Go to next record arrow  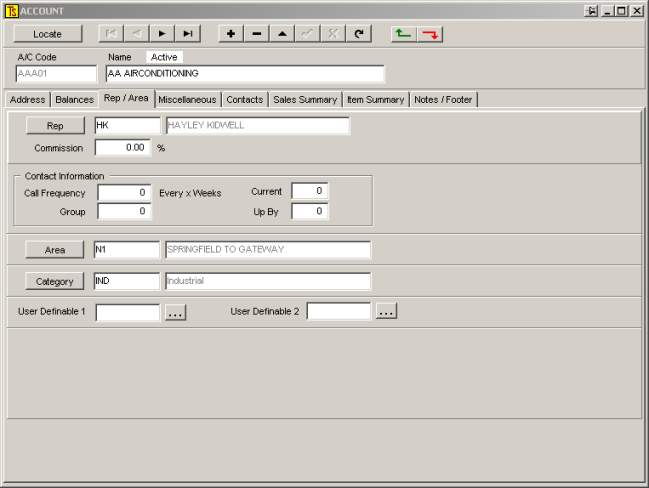click(162, 34)
